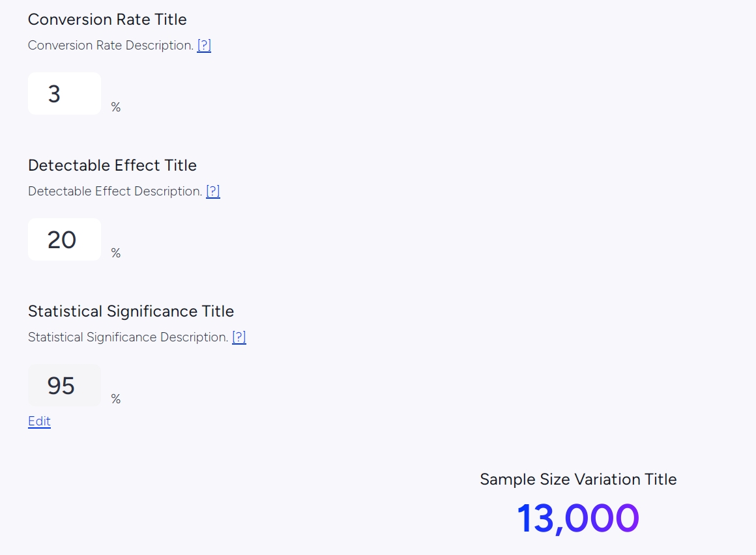Click the Statistical Significance Title heading
Image resolution: width=756 pixels, height=555 pixels.
tap(130, 311)
